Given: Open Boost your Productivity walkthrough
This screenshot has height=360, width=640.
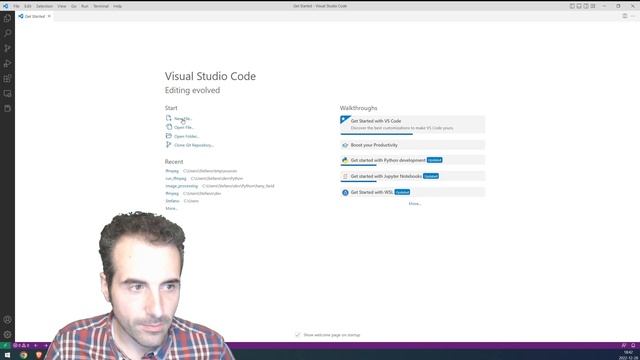Looking at the screenshot, I should pos(413,145).
